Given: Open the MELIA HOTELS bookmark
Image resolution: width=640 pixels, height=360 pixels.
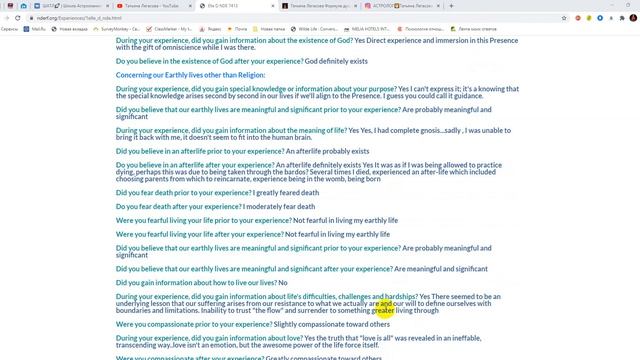Looking at the screenshot, I should click(367, 29).
